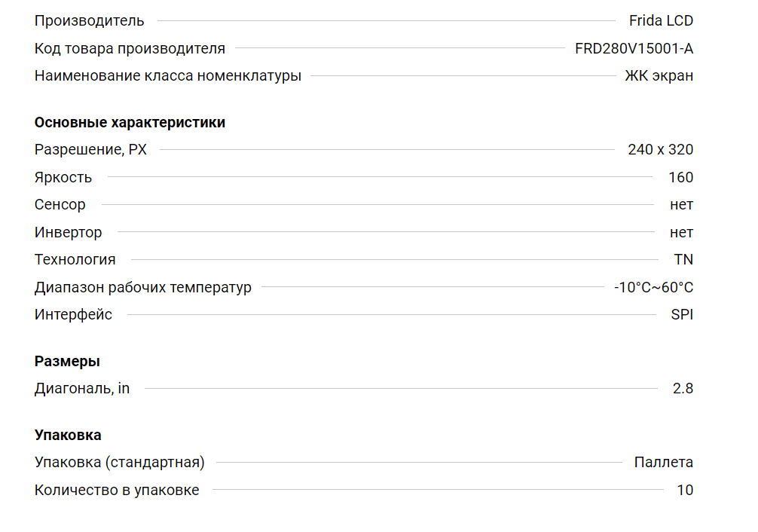Click the Количество в упаковке label
This screenshot has height=532, width=758.
pos(117,491)
